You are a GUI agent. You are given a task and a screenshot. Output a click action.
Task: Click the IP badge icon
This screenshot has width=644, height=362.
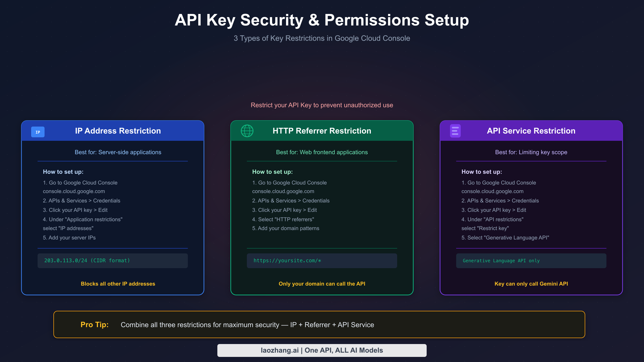(38, 132)
